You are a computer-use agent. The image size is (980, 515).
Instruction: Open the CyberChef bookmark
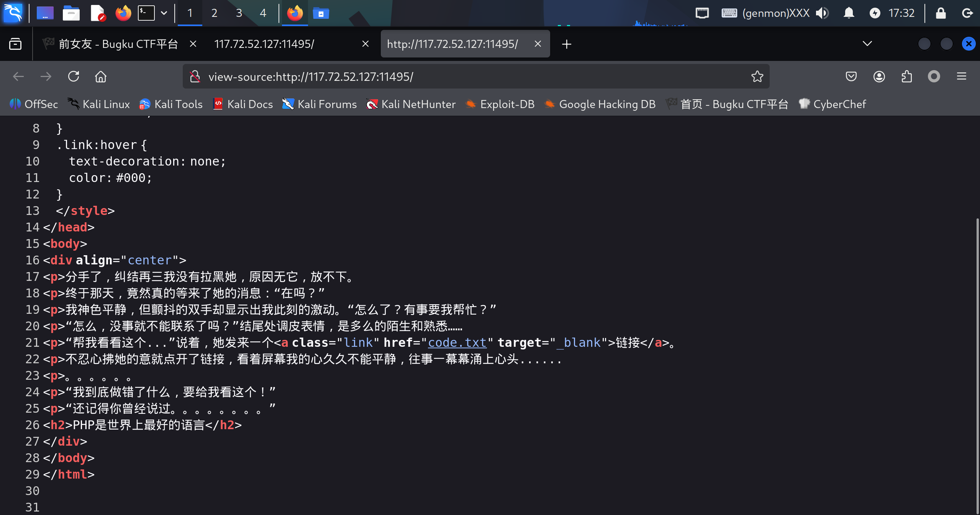coord(832,104)
